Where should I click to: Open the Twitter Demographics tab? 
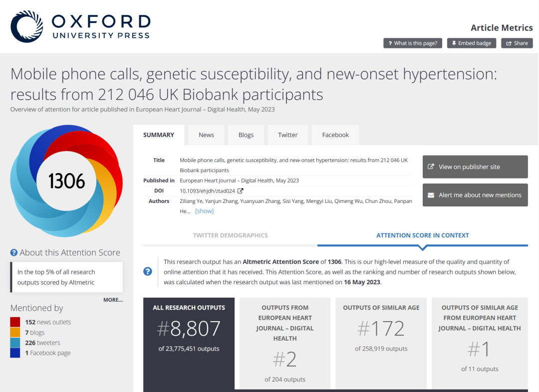230,235
